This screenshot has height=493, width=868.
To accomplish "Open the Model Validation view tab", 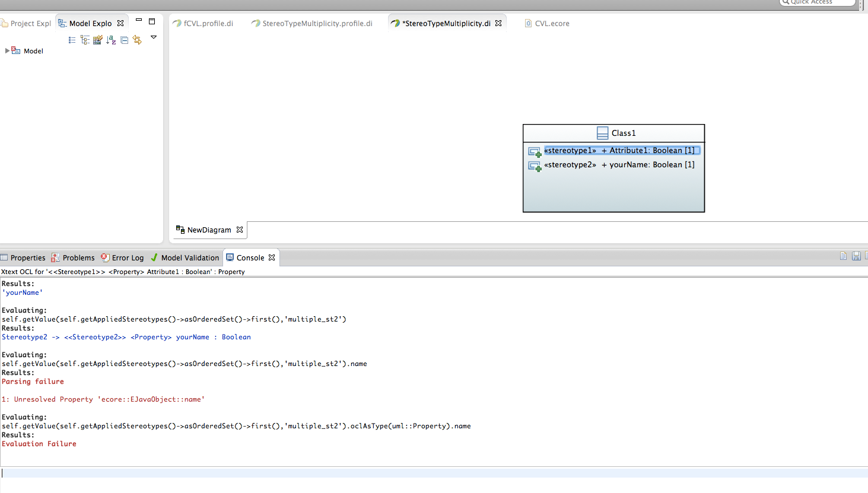I will point(185,258).
